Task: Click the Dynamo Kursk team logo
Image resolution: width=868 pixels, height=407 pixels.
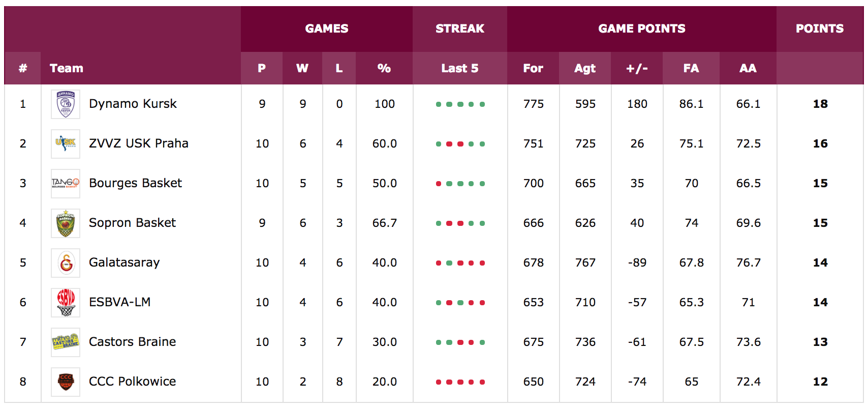Action: [x=66, y=104]
